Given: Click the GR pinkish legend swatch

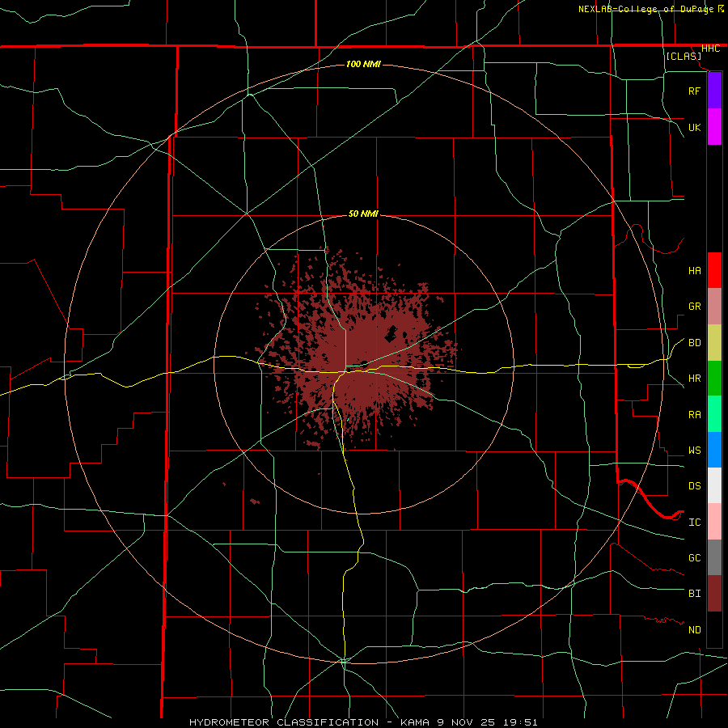Looking at the screenshot, I should [714, 307].
